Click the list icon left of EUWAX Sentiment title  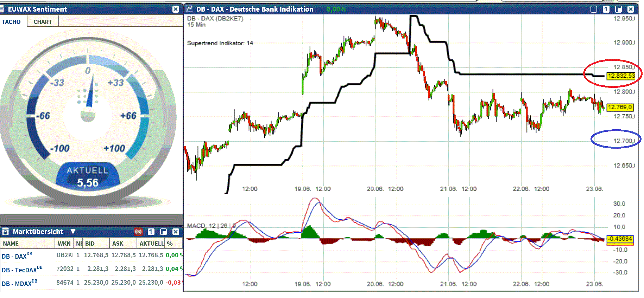(2, 9)
